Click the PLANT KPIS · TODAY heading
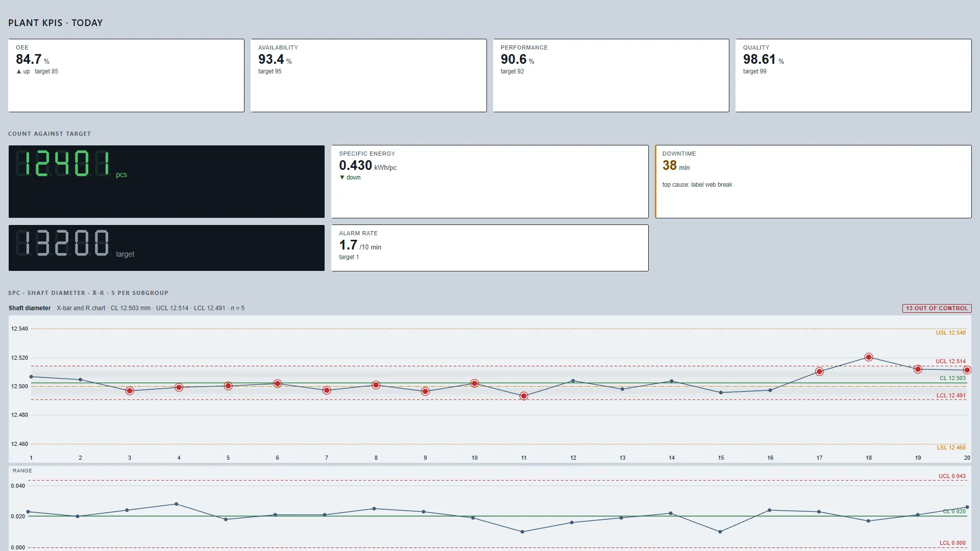This screenshot has height=551, width=980. click(56, 23)
